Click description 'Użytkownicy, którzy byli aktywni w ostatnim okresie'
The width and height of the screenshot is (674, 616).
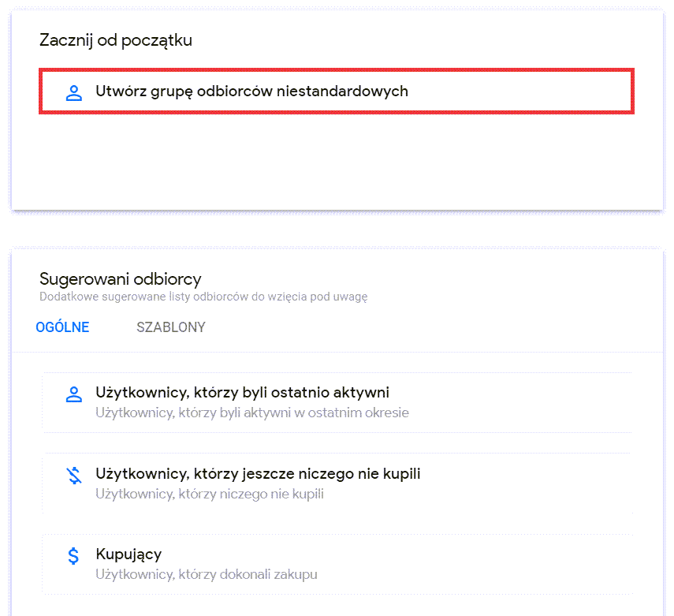(x=252, y=413)
